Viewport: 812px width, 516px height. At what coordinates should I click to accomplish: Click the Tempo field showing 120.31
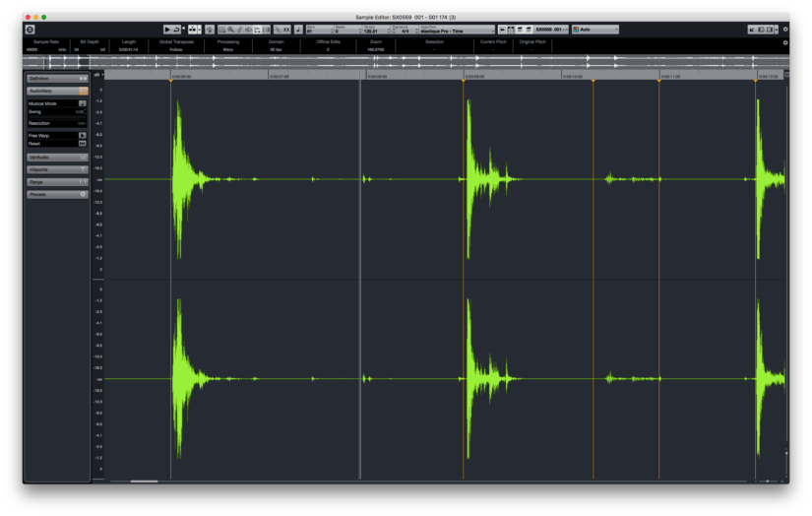click(x=375, y=32)
